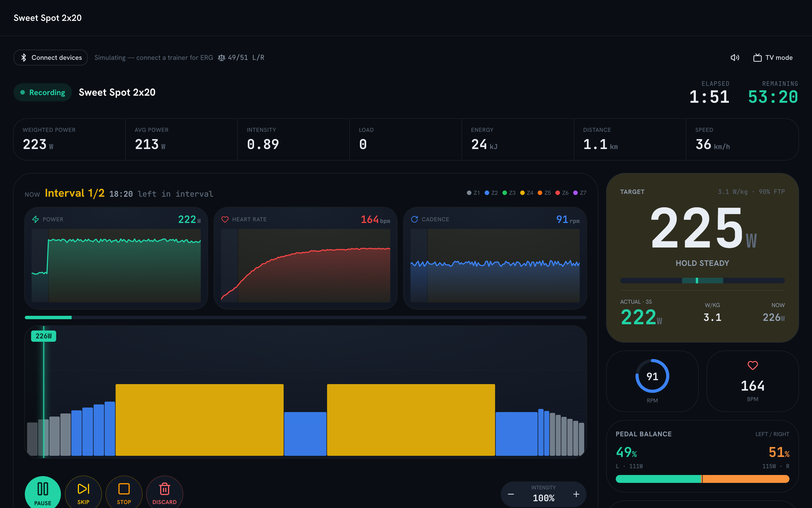This screenshot has height=508, width=812.
Task: Click the Simulating connect a trainer message
Action: point(154,58)
